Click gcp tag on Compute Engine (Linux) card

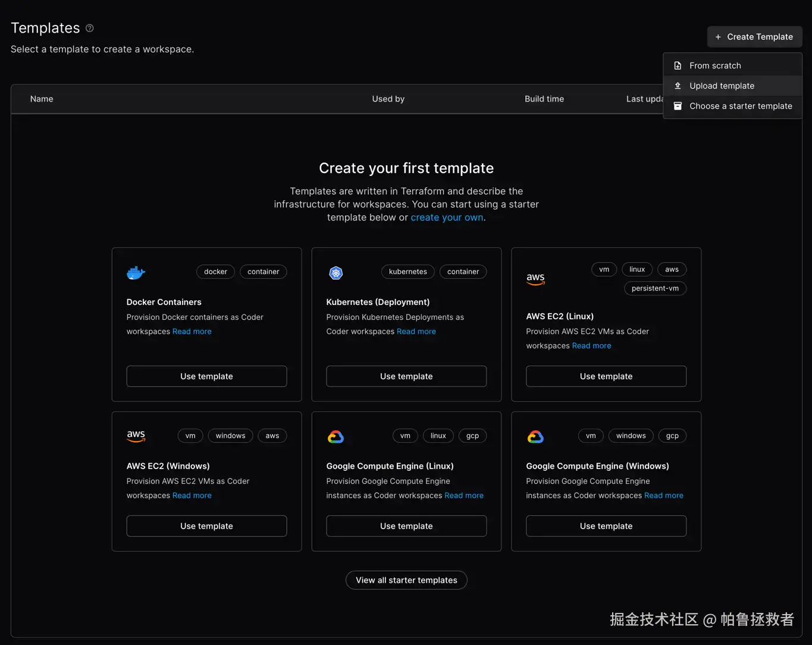click(473, 436)
